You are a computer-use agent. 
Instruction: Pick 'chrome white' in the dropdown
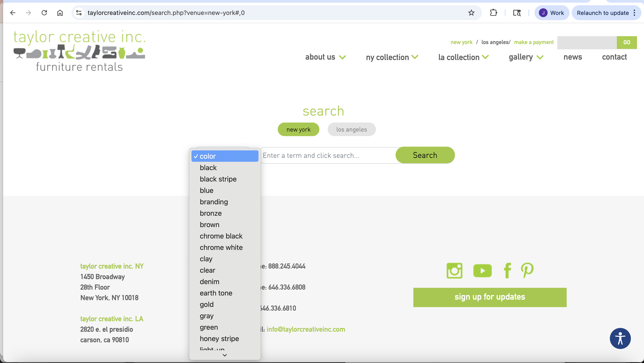pyautogui.click(x=225, y=247)
